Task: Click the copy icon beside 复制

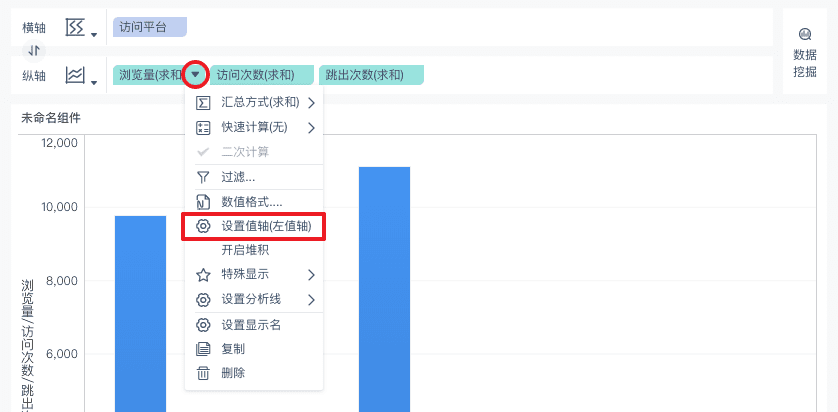Action: coord(203,349)
